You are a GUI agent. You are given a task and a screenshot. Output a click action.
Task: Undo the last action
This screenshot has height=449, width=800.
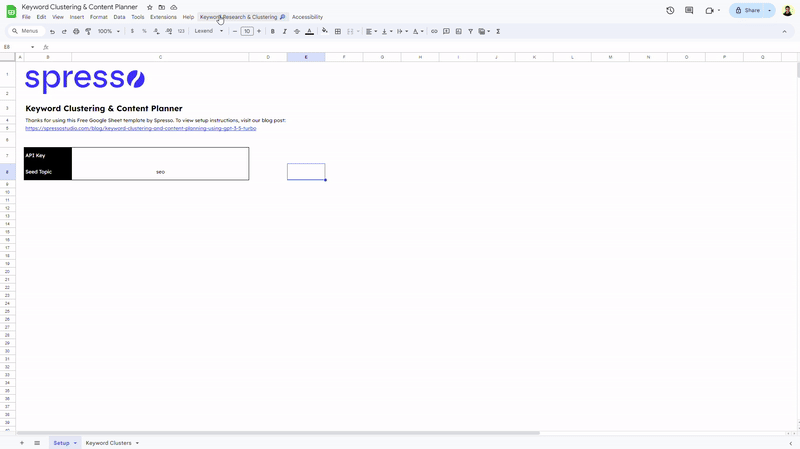[x=52, y=32]
